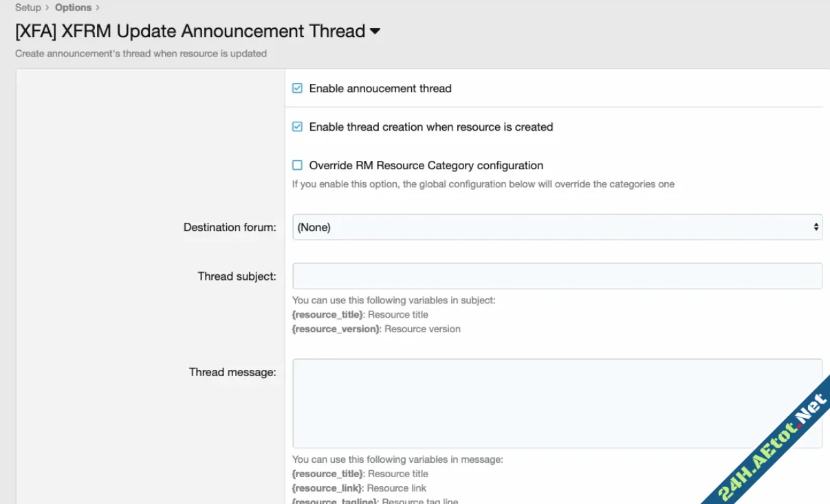Enable Override RM Resource Category configuration checkbox
This screenshot has height=504, width=830.
[x=297, y=165]
